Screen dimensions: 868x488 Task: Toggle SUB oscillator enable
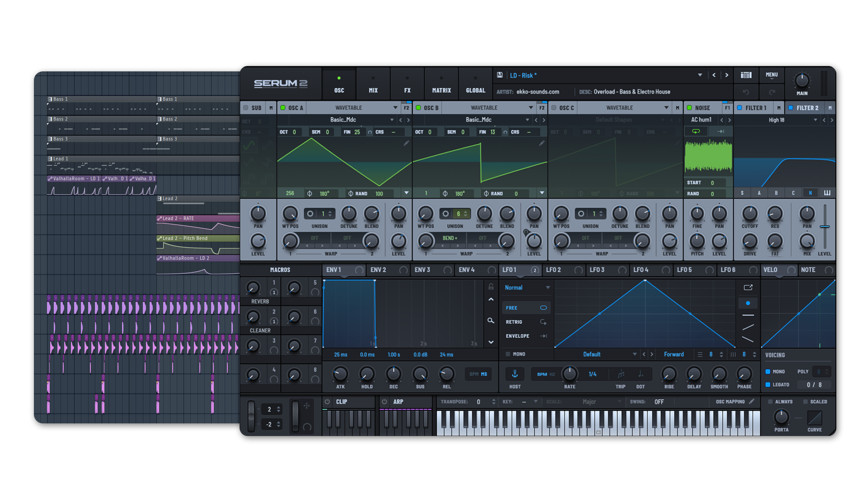pyautogui.click(x=246, y=108)
